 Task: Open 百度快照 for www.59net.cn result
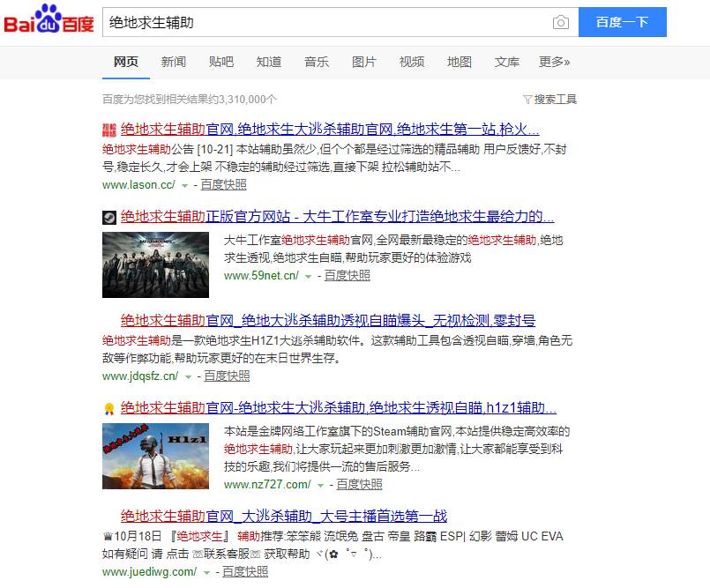tap(348, 276)
